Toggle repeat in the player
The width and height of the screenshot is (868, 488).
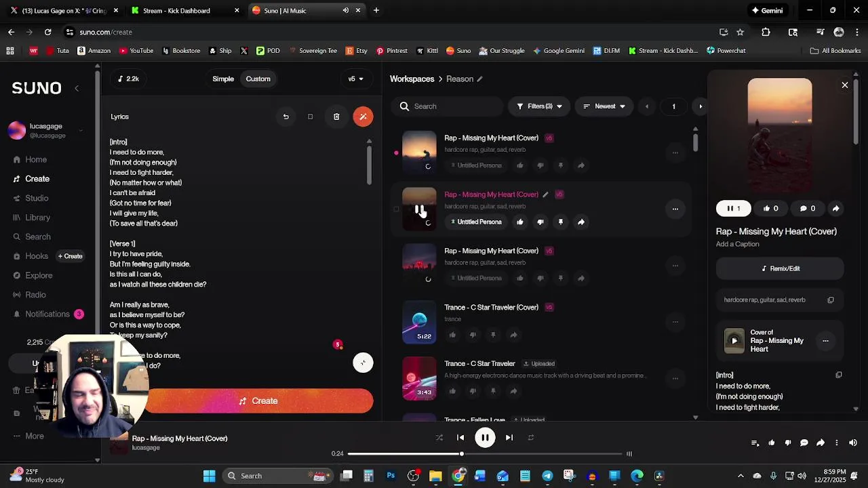pyautogui.click(x=531, y=438)
